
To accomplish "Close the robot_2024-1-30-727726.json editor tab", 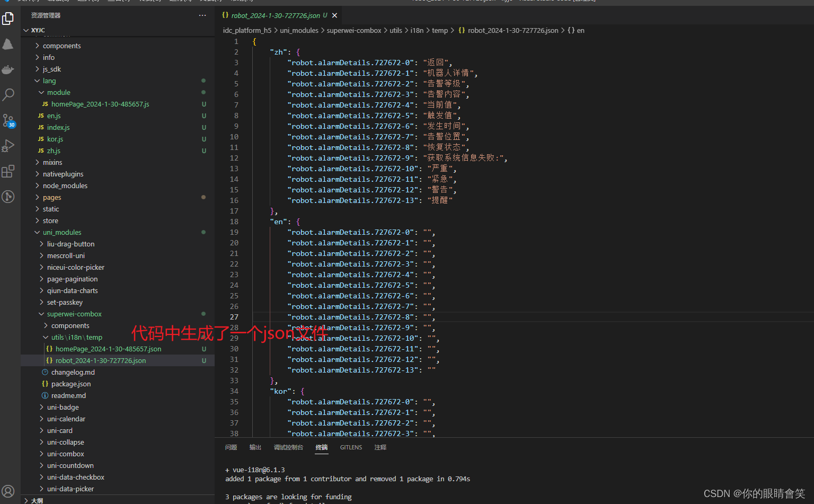I will 334,15.
